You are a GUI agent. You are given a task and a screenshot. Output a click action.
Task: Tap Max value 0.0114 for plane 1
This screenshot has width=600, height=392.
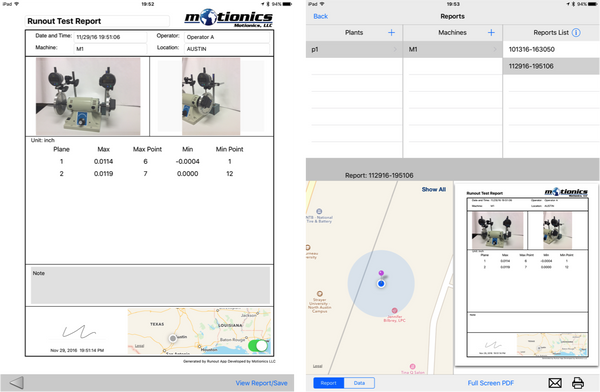click(103, 162)
